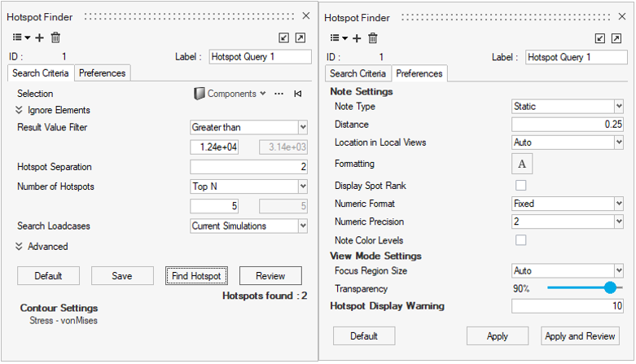Click the Formatting font 'A' icon

click(x=521, y=164)
